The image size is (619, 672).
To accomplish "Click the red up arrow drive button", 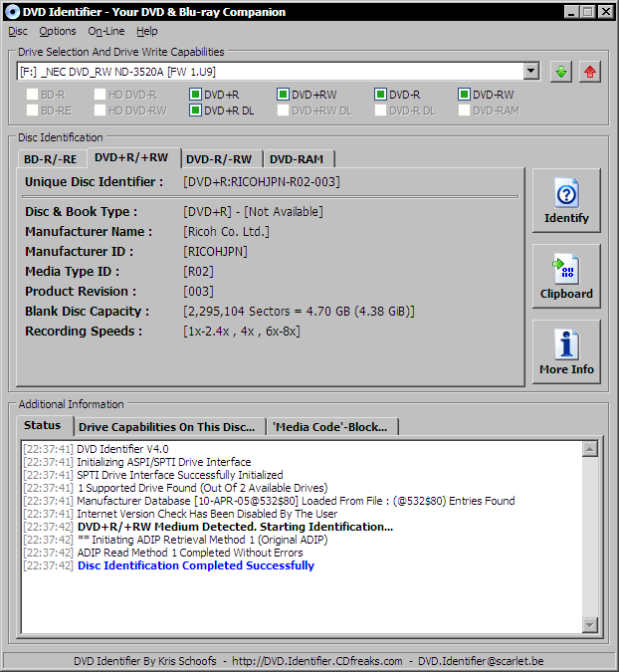I will pos(590,72).
